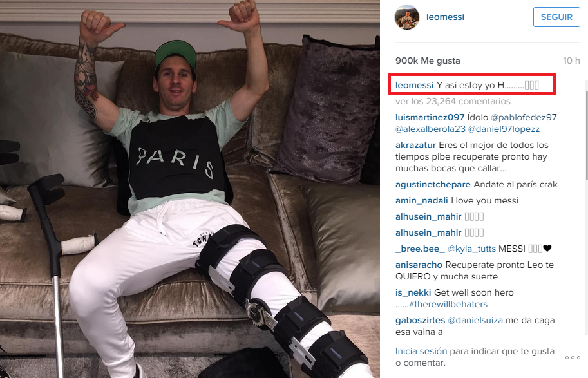This screenshot has height=378, width=588.
Task: Open leomessi username link in header
Action: (x=445, y=17)
